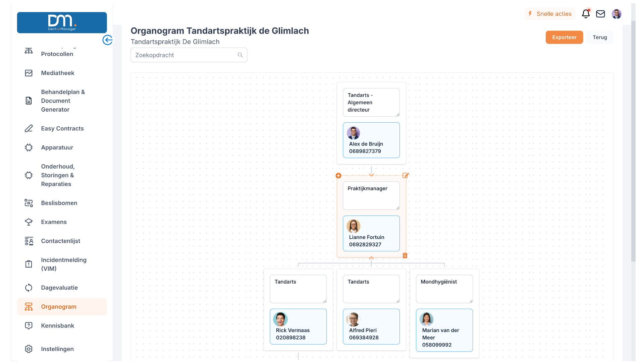Add a child node with the orange plus icon
This screenshot has width=644, height=362.
pyautogui.click(x=338, y=176)
